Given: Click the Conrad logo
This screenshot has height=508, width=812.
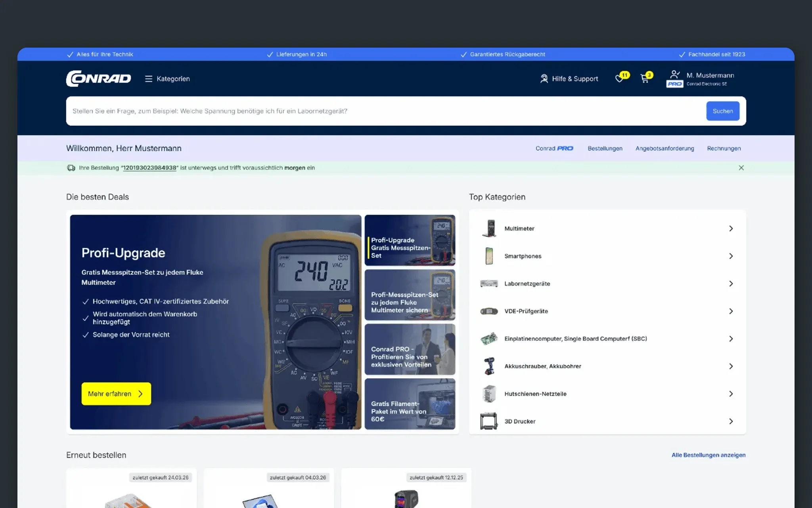Looking at the screenshot, I should point(98,79).
